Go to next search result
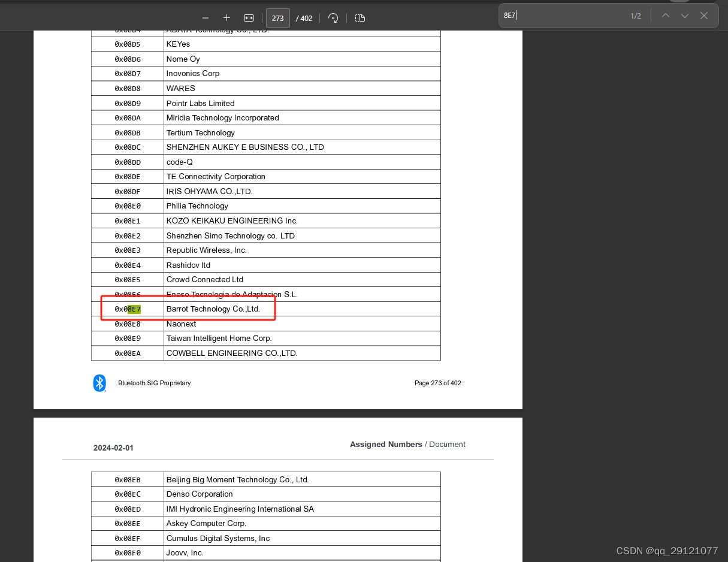This screenshot has height=562, width=728. [x=685, y=16]
